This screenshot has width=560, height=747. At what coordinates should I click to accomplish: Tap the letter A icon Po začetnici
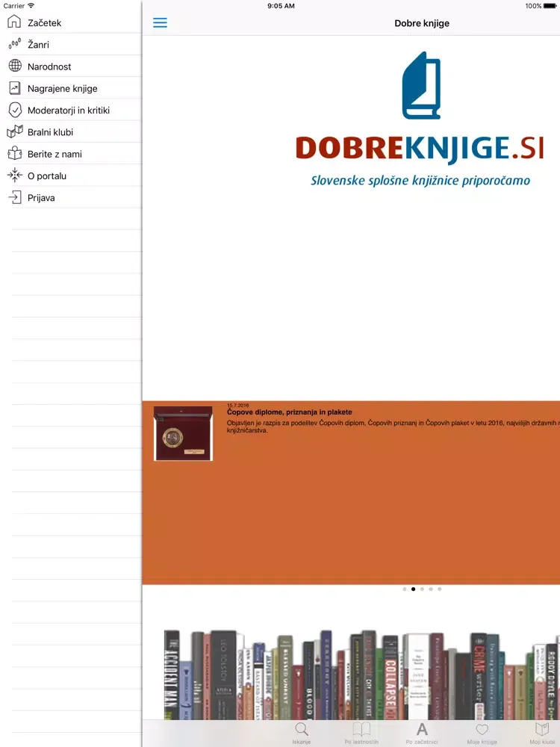(x=422, y=729)
